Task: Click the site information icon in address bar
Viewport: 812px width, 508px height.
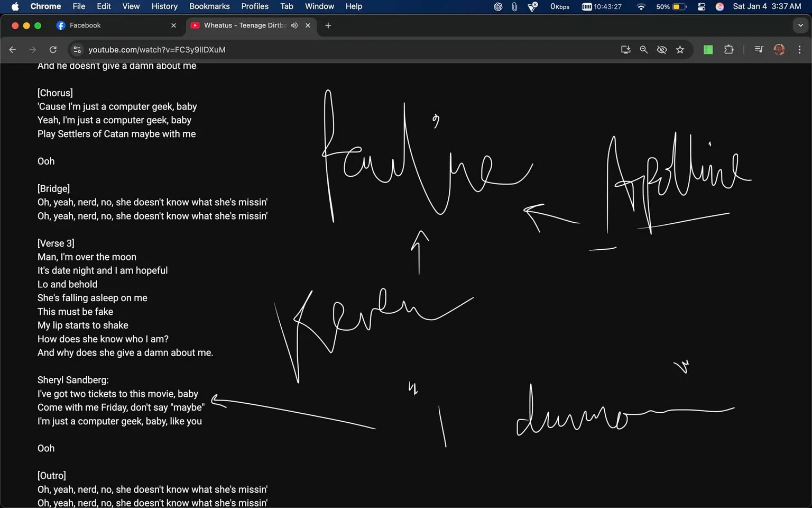Action: (x=77, y=49)
